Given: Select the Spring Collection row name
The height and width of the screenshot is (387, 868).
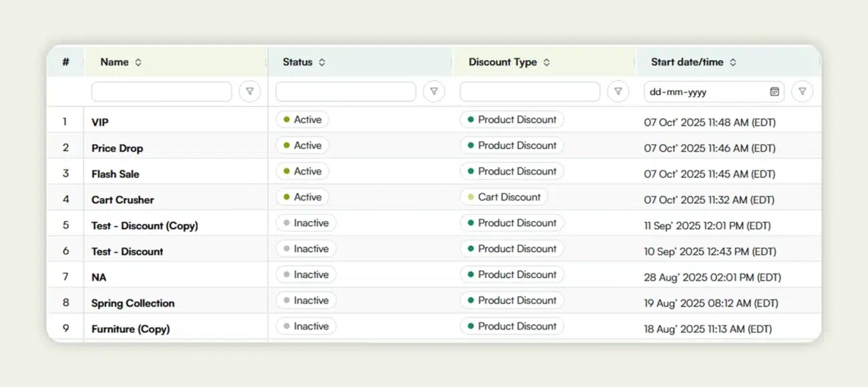Looking at the screenshot, I should click(132, 303).
